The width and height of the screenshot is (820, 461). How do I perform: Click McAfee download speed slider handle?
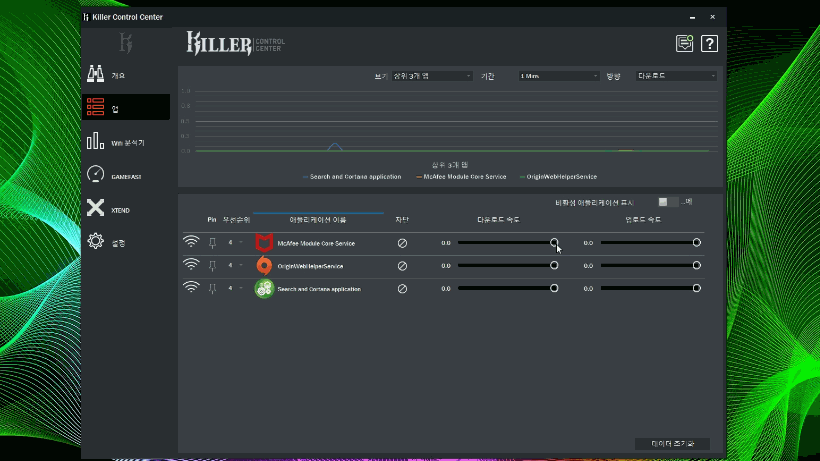[x=554, y=243]
